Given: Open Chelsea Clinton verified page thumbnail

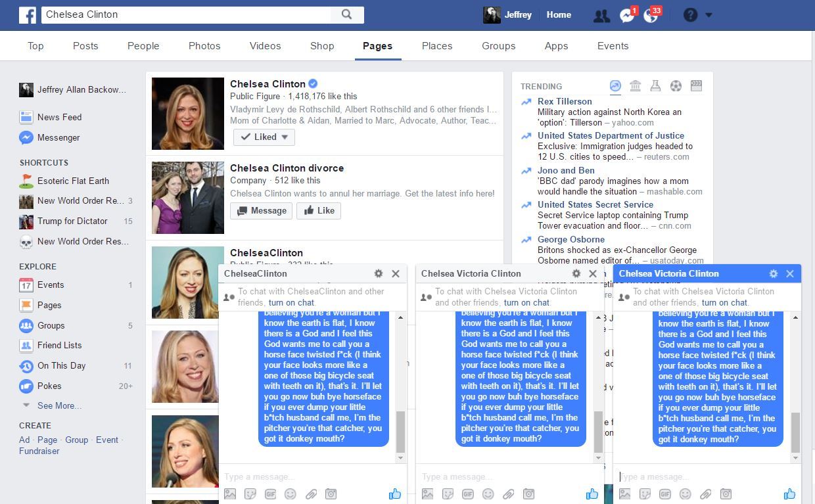Looking at the screenshot, I should [187, 114].
